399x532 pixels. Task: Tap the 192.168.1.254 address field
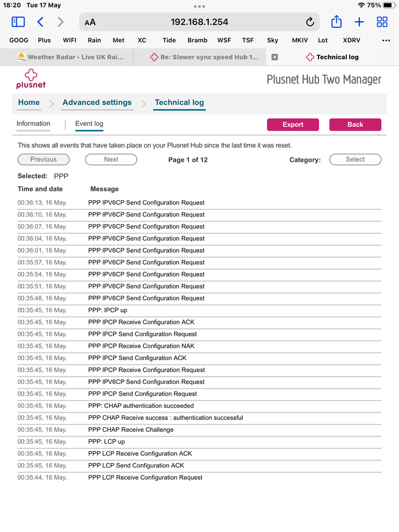tap(199, 22)
